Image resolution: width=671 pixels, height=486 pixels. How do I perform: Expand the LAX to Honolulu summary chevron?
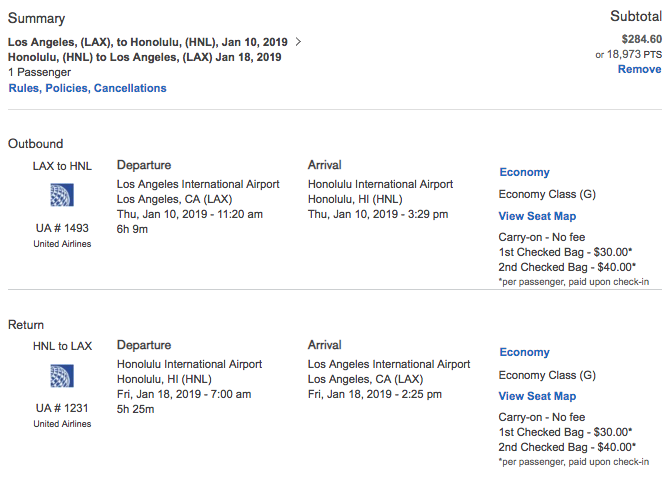click(299, 42)
